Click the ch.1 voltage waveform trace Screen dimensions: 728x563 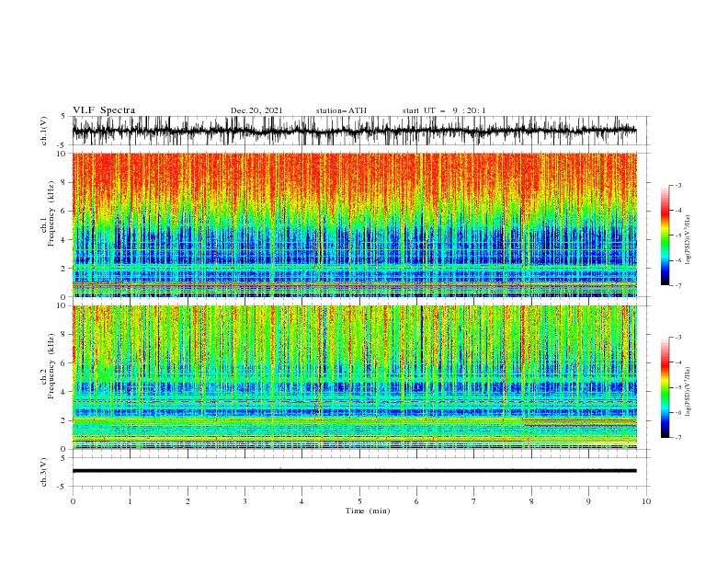(354, 131)
